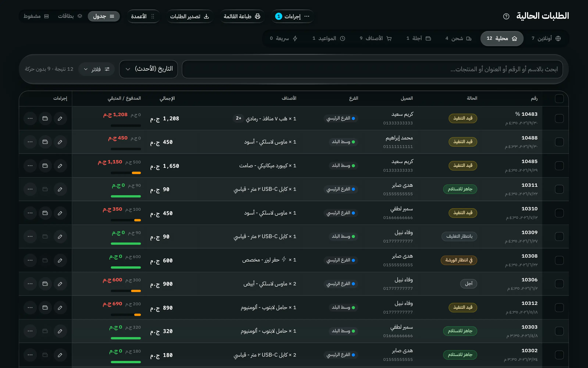The width and height of the screenshot is (588, 368).
Task: Focus the search field ابحث بالاسم أو الرقم
Action: coord(372,69)
